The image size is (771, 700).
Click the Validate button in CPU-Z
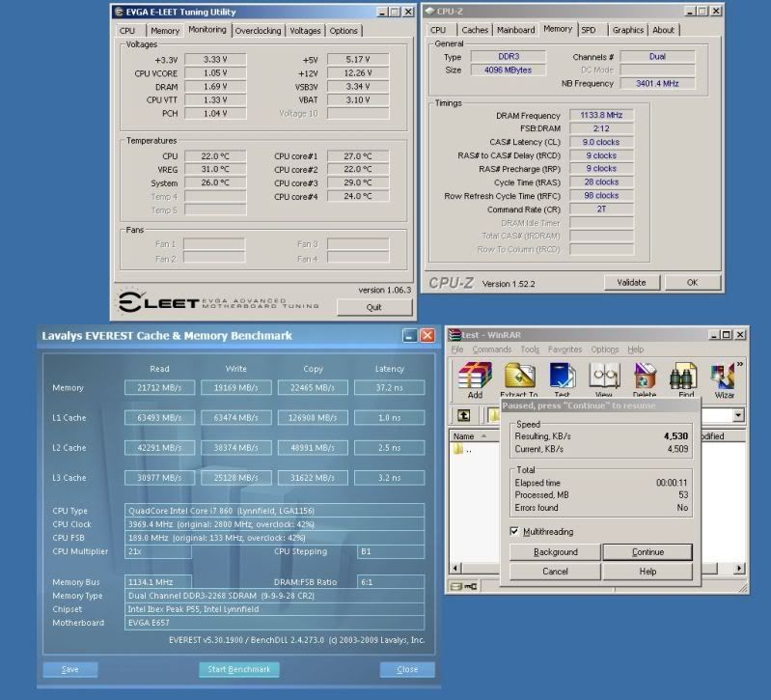click(x=631, y=282)
